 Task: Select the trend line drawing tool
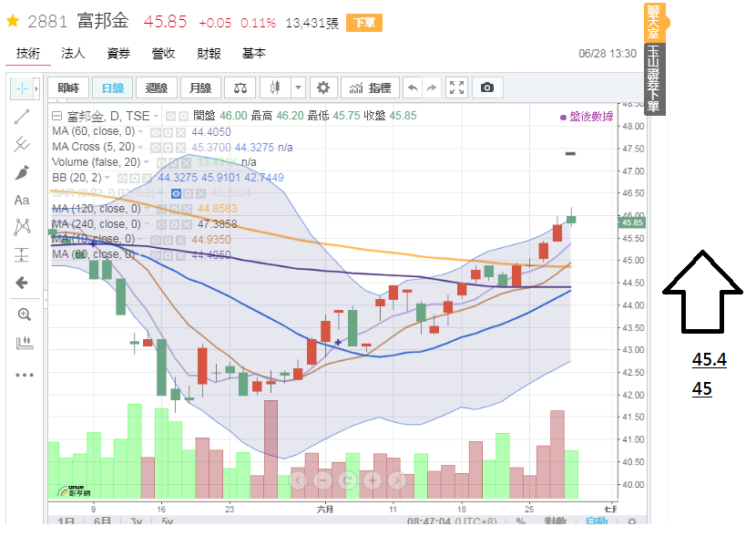pos(22,117)
